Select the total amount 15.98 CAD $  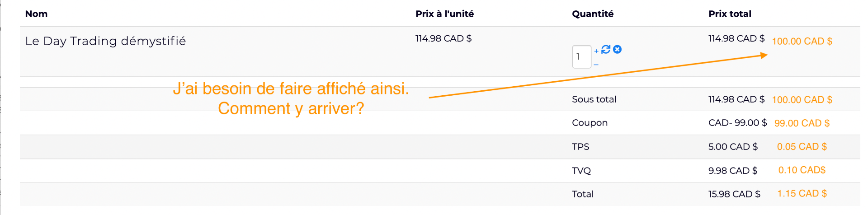coord(734,194)
